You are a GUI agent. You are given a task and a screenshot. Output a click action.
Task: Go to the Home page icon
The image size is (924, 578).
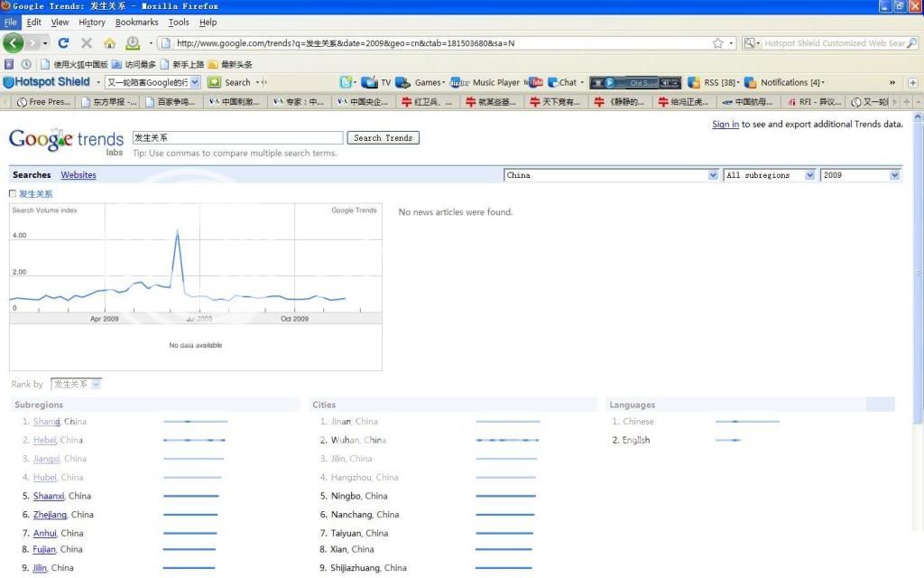click(x=109, y=42)
